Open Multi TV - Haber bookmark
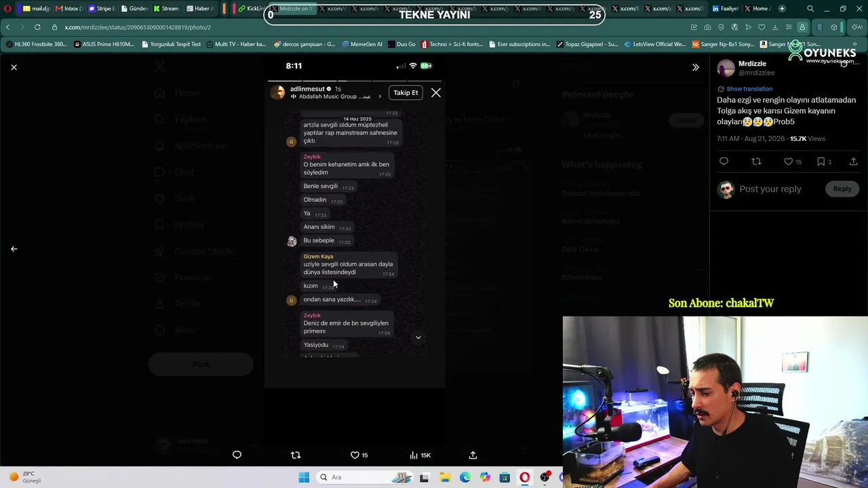 click(x=237, y=44)
